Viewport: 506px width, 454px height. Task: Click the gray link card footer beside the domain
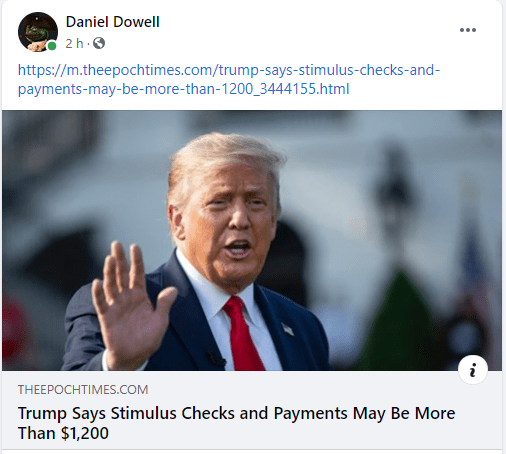point(300,390)
